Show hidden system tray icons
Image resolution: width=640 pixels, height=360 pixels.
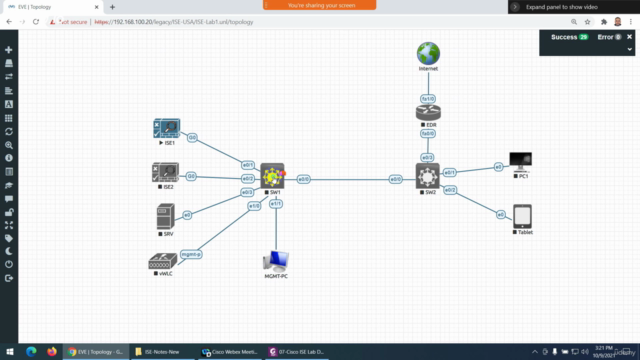click(x=535, y=351)
